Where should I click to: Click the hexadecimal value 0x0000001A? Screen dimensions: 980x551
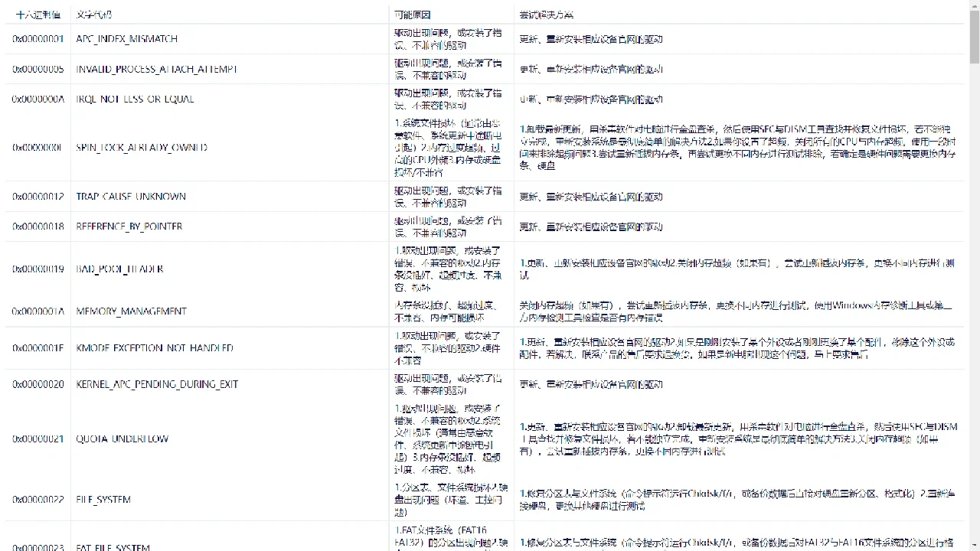(x=37, y=311)
